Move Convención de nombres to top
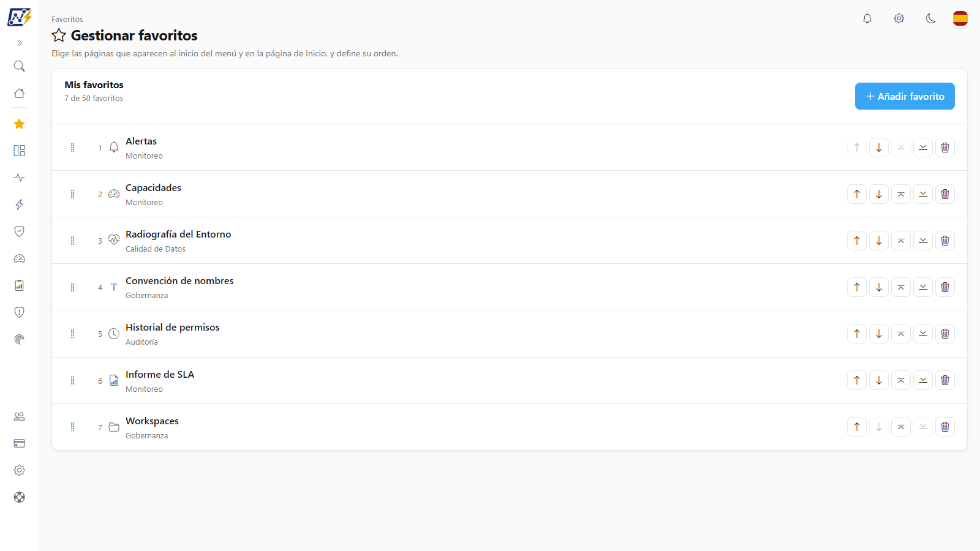 [901, 287]
